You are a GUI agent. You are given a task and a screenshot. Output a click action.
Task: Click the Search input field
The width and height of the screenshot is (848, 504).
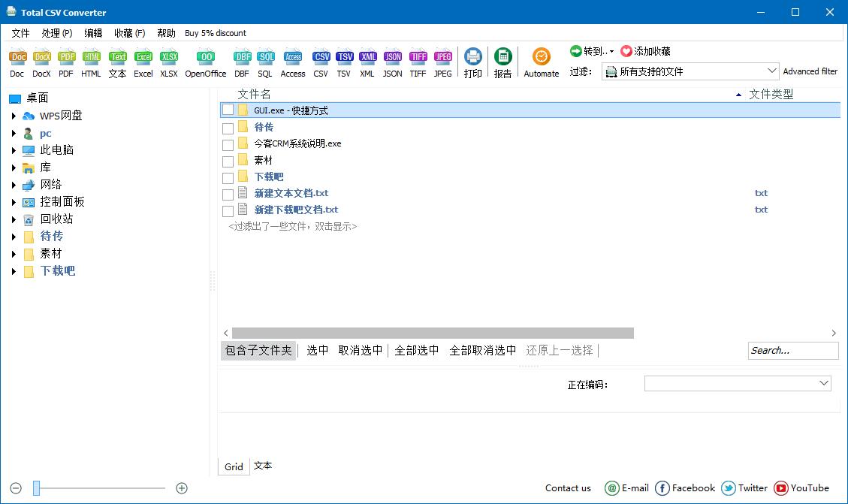pyautogui.click(x=793, y=351)
